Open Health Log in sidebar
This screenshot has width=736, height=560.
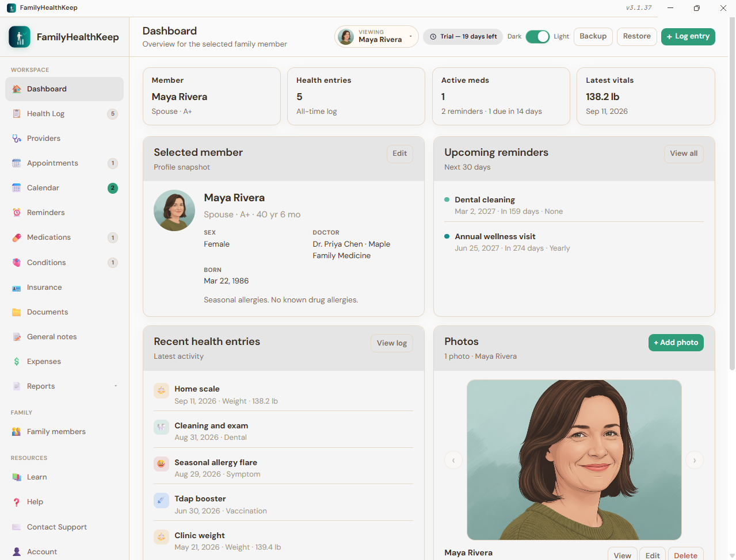click(64, 114)
